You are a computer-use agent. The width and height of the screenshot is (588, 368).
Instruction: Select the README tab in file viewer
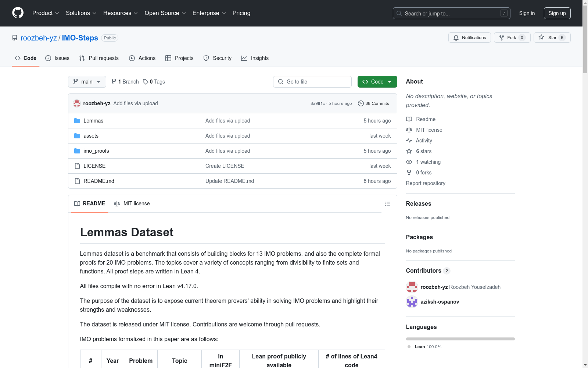click(x=90, y=204)
